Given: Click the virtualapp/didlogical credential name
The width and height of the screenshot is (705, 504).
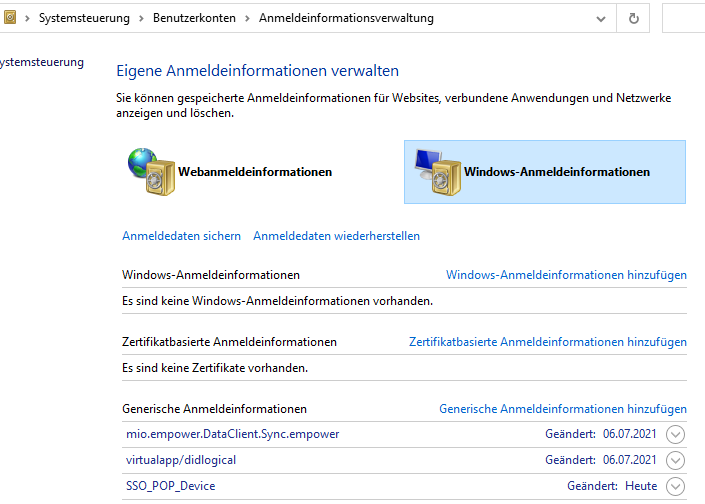Looking at the screenshot, I should click(181, 460).
